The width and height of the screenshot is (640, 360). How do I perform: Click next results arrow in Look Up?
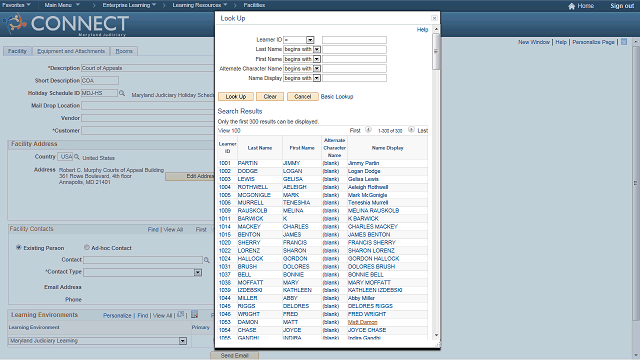(411, 130)
